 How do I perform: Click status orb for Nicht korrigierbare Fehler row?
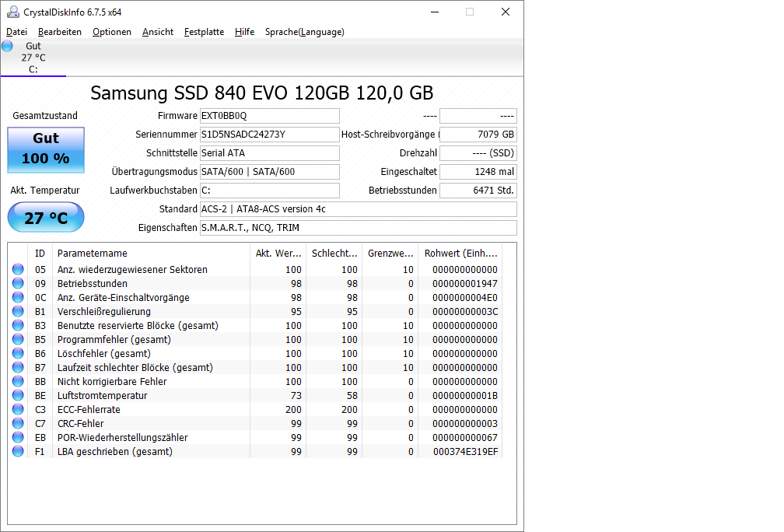[x=18, y=381]
